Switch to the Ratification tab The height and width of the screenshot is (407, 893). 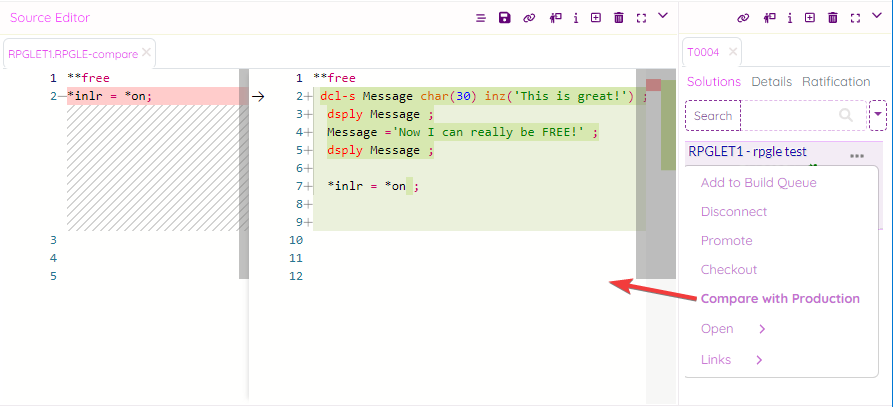point(836,82)
